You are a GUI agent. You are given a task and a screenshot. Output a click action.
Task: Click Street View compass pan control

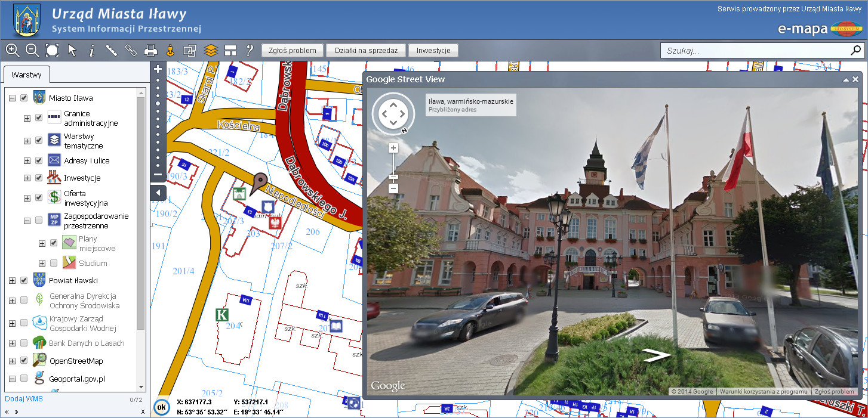tap(393, 113)
